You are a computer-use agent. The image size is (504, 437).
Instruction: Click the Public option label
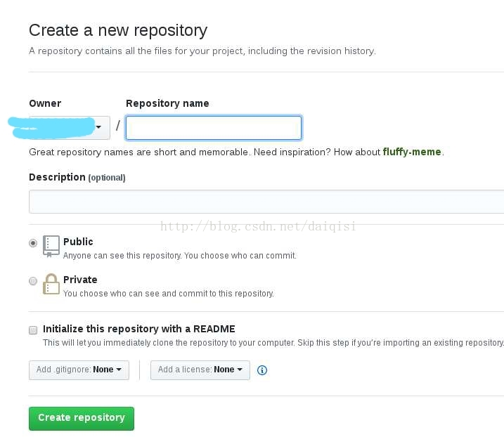pos(78,242)
